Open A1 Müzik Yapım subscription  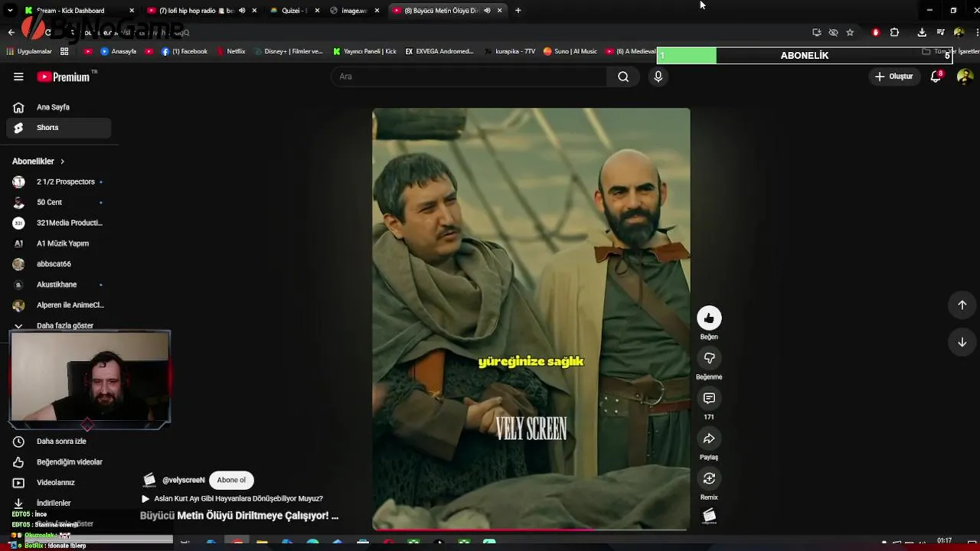pyautogui.click(x=58, y=243)
